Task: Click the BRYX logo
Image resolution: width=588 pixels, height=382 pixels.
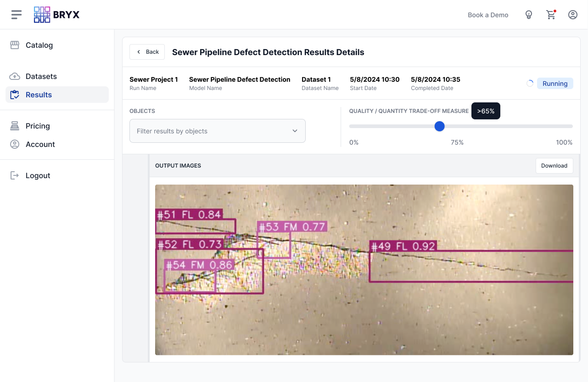Action: coord(57,15)
